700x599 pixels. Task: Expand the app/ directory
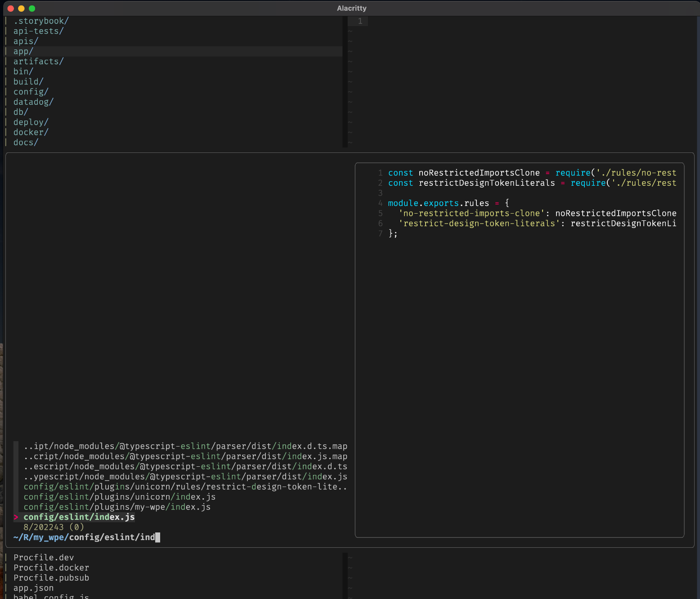pyautogui.click(x=23, y=51)
